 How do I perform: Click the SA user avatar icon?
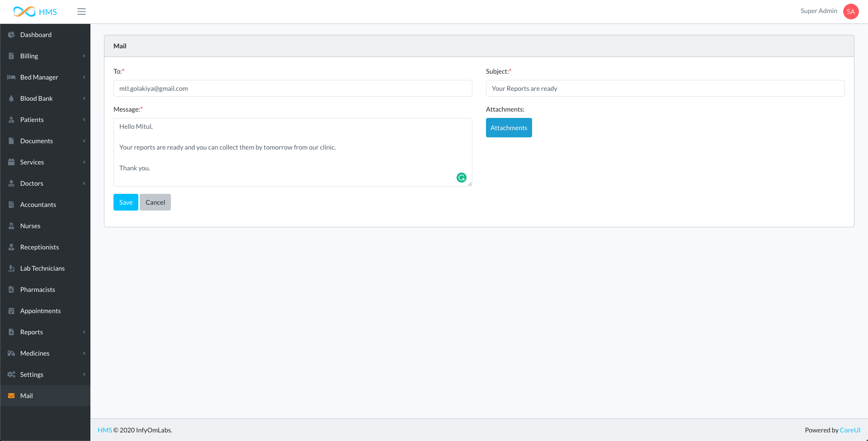pyautogui.click(x=850, y=12)
